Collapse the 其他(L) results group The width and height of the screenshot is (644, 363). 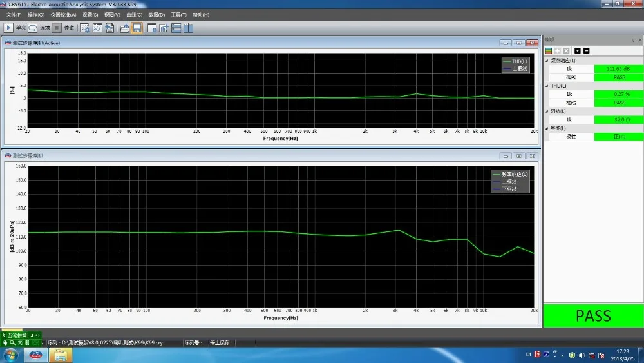pos(547,128)
